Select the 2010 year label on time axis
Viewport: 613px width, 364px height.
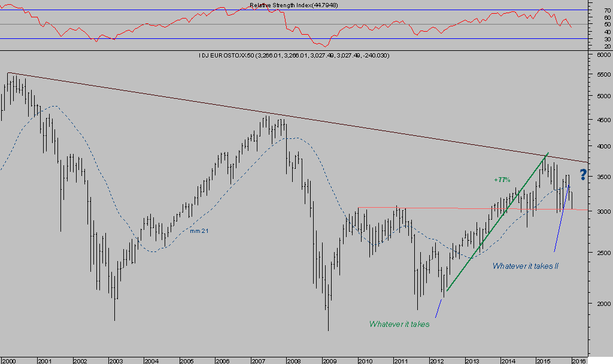[365, 360]
